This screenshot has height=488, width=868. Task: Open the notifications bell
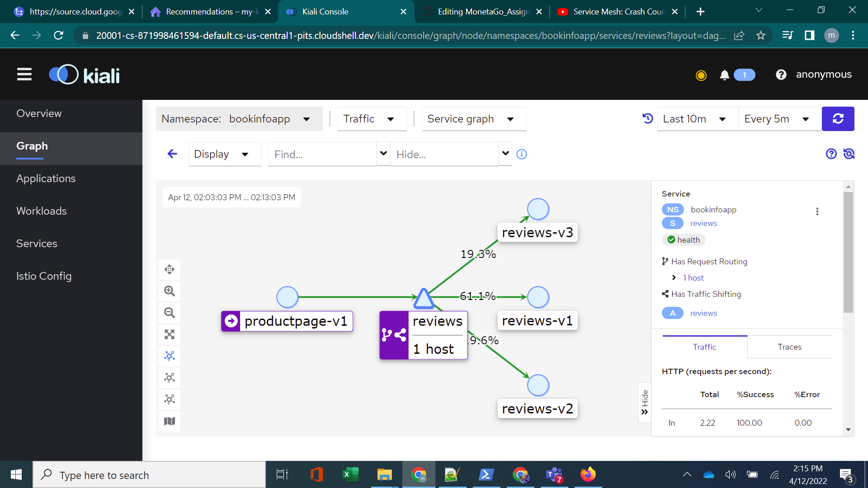[x=724, y=75]
